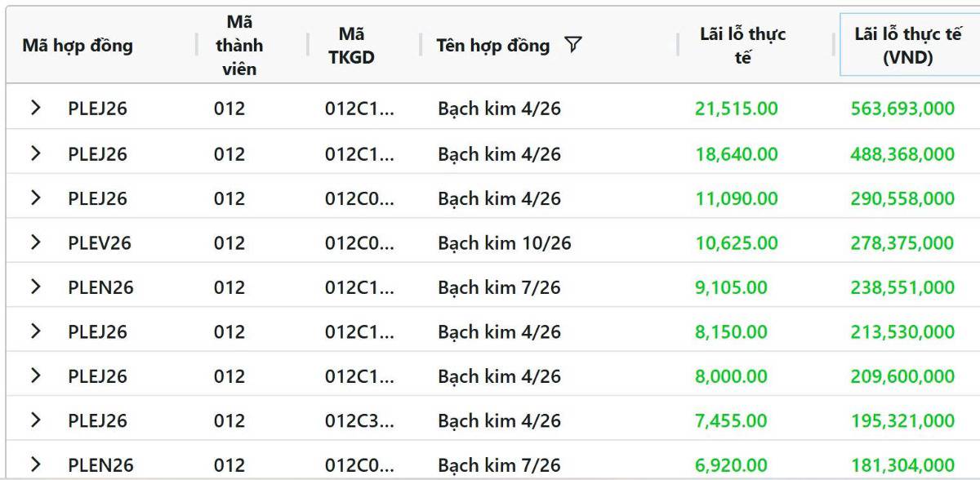This screenshot has height=480, width=980.
Task: Select the Bạch kim 10/26 contract name
Action: [x=504, y=242]
